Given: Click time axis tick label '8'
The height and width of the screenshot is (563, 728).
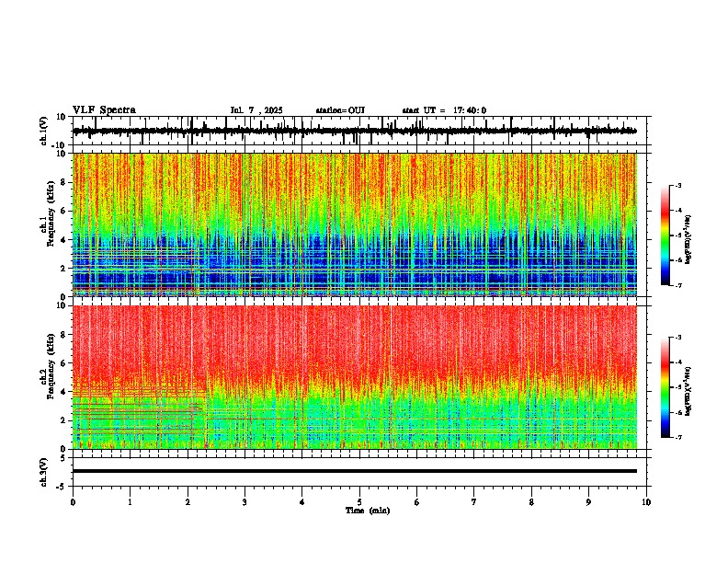Looking at the screenshot, I should 531,502.
